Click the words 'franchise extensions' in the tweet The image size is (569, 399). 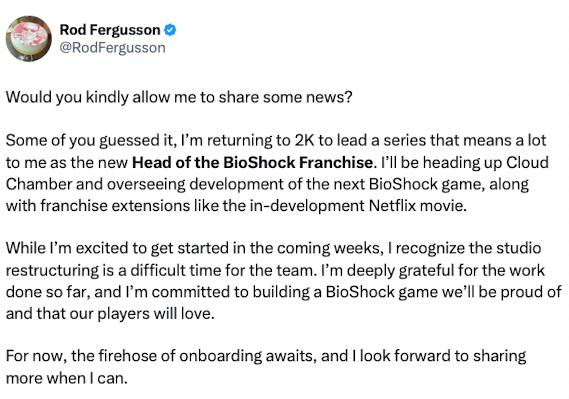(115, 206)
